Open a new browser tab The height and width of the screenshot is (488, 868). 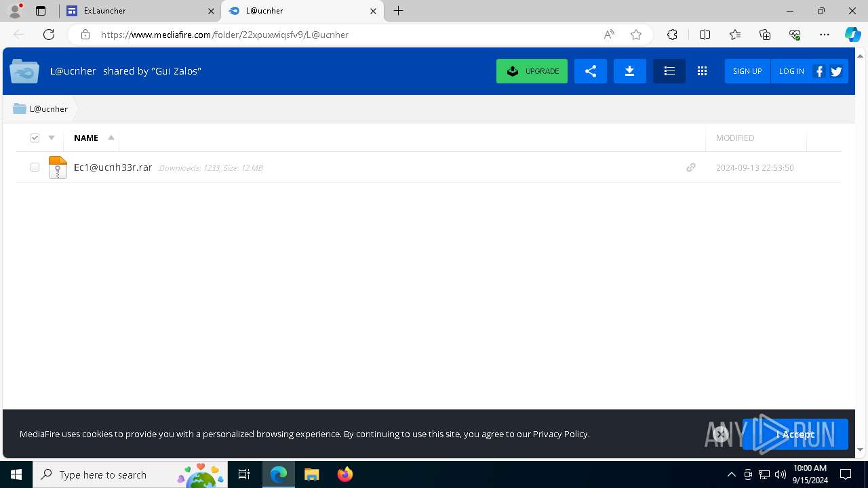pos(399,11)
